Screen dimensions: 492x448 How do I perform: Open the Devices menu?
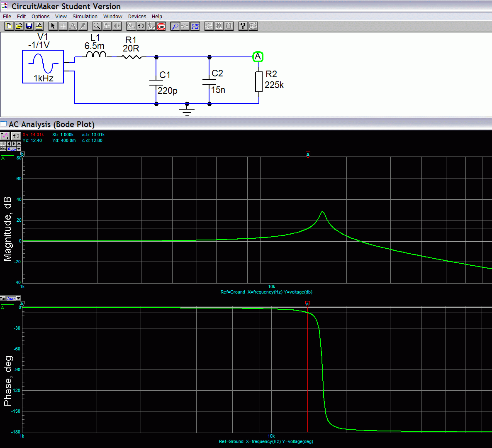137,17
